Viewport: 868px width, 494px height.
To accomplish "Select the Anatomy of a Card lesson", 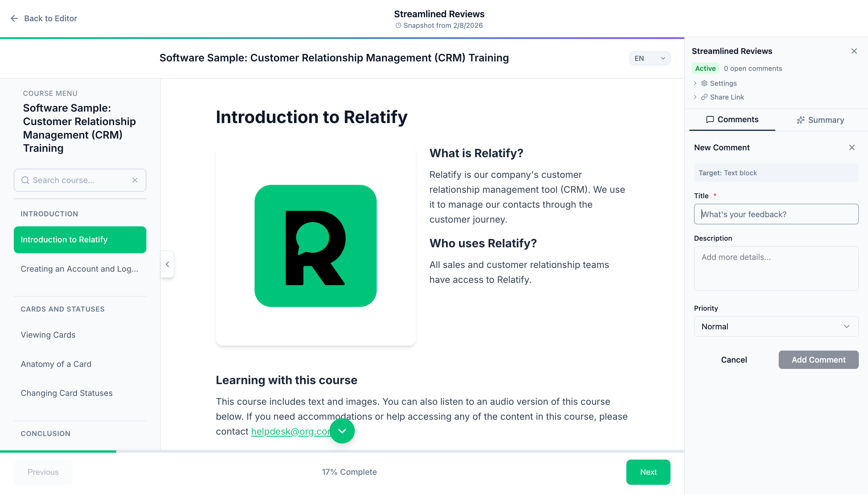I will [x=56, y=364].
